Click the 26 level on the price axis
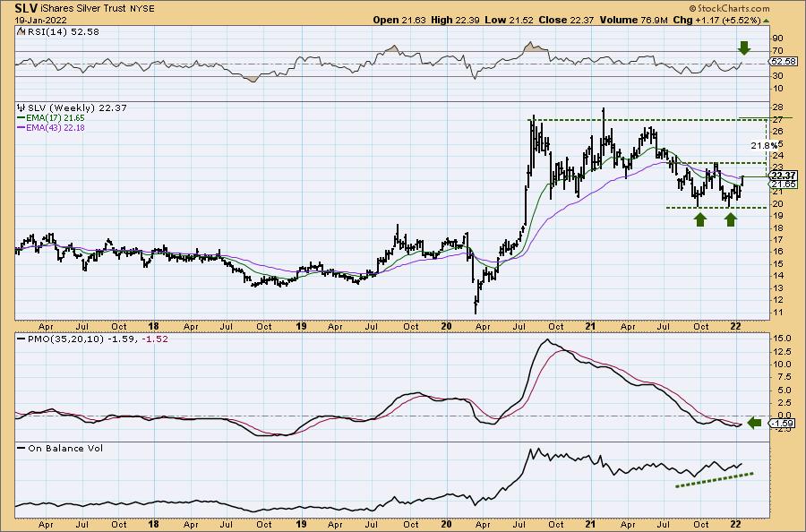806x532 pixels. click(776, 132)
